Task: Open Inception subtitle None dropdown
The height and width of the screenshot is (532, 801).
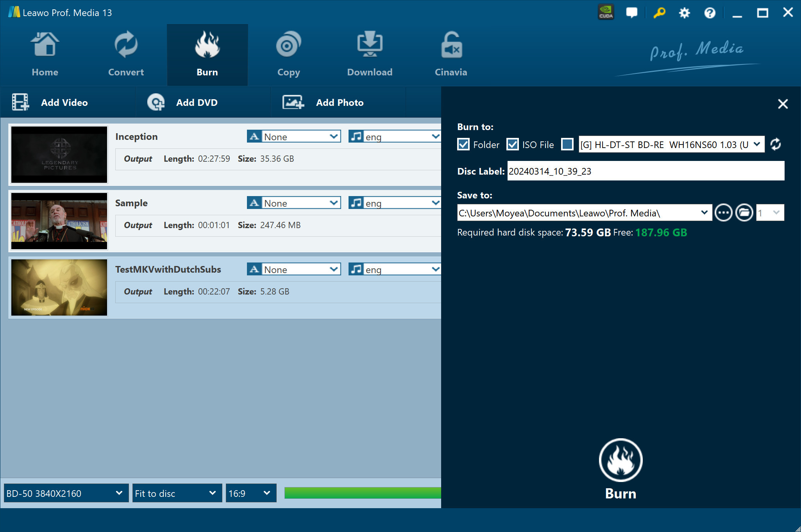Action: click(300, 137)
